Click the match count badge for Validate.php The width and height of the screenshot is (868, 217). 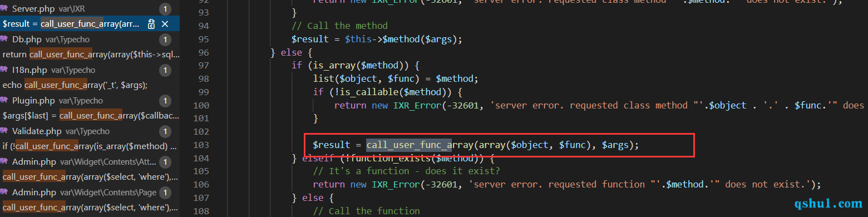[x=165, y=131]
